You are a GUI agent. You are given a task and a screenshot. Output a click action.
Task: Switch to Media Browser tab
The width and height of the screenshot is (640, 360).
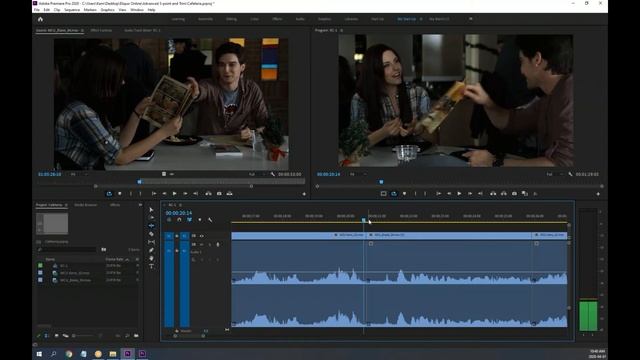coord(86,205)
